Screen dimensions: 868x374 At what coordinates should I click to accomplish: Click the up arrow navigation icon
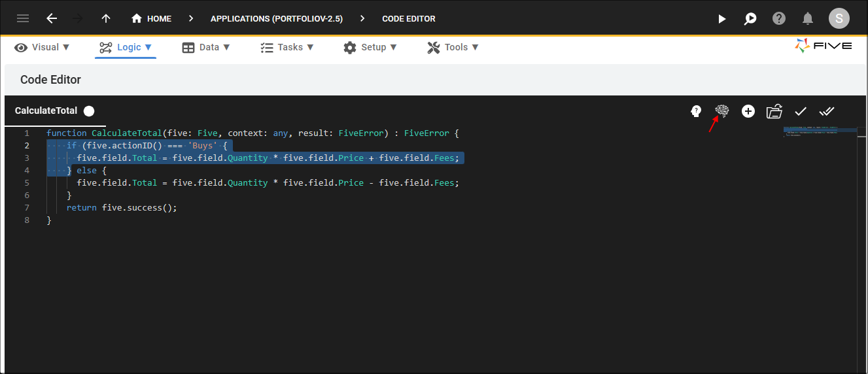(x=106, y=18)
